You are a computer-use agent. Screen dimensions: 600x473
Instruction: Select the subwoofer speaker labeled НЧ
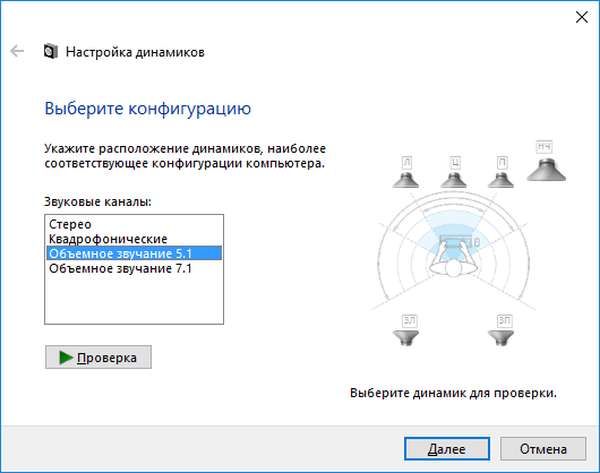click(545, 162)
